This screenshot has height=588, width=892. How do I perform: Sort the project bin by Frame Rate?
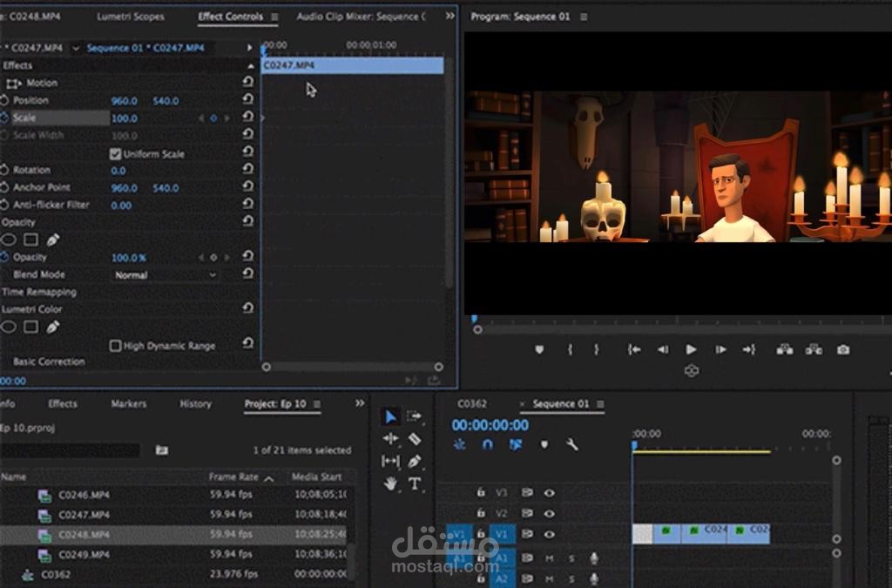coord(233,476)
